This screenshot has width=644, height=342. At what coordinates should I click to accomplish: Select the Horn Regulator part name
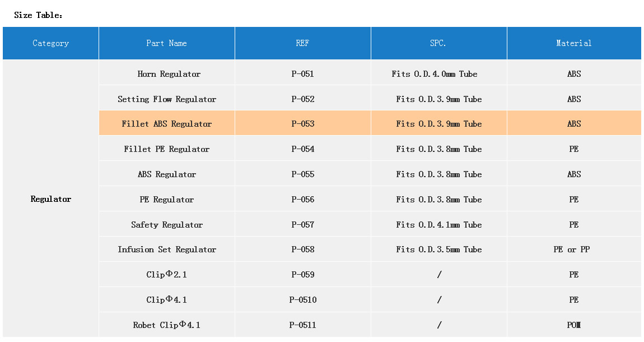click(169, 74)
